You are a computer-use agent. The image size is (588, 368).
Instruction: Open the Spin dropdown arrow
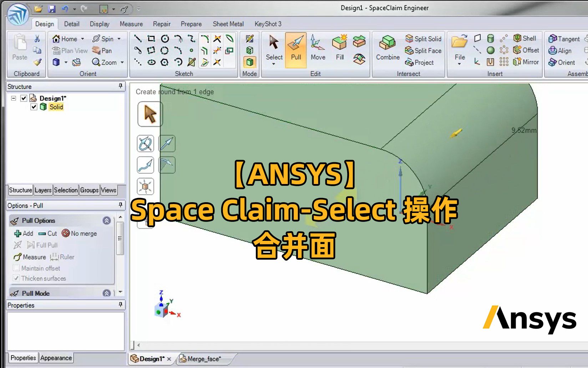(119, 39)
